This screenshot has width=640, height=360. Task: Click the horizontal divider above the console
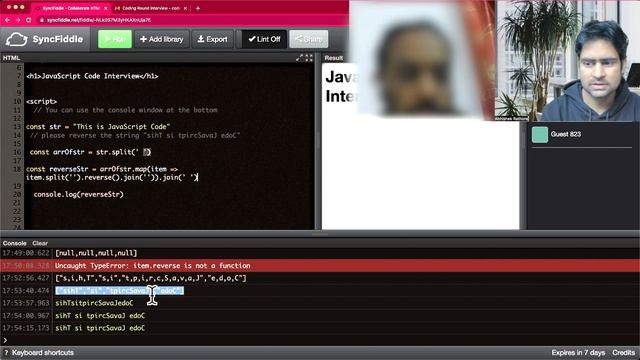(320, 234)
